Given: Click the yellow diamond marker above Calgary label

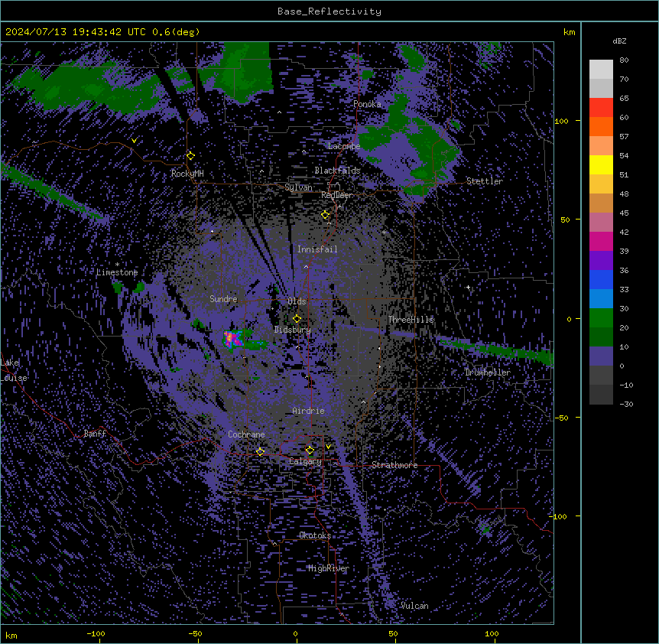Looking at the screenshot, I should (x=310, y=450).
